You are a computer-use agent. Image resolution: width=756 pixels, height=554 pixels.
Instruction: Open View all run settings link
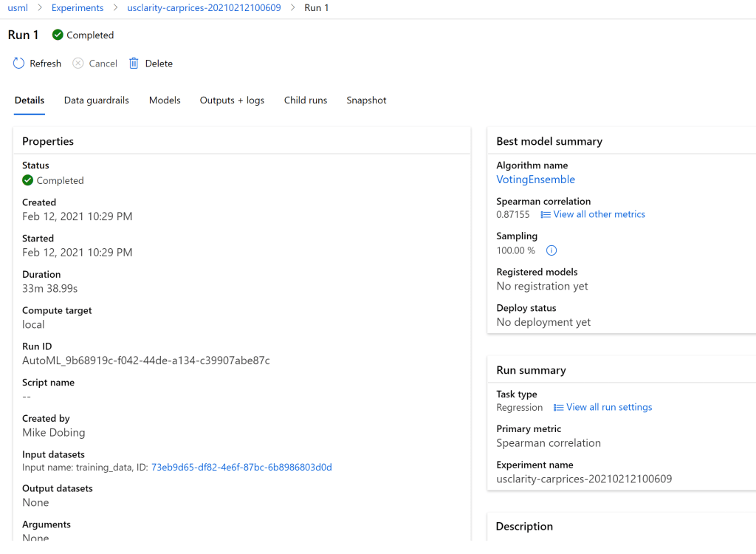[609, 407]
